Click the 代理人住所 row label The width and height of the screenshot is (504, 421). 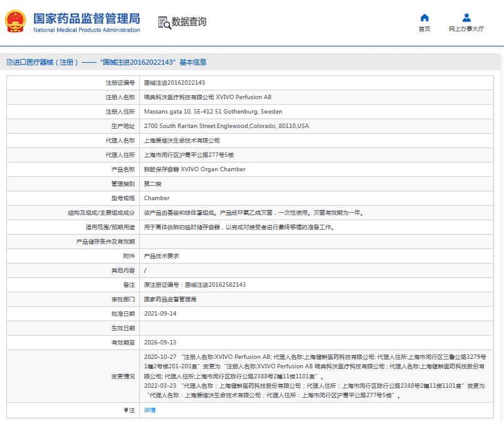(120, 155)
